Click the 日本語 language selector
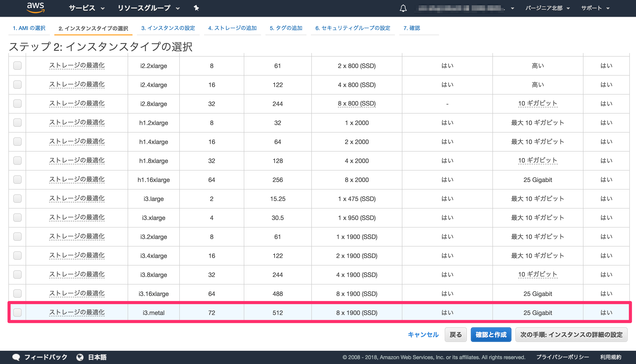This screenshot has height=364, width=636. click(97, 357)
